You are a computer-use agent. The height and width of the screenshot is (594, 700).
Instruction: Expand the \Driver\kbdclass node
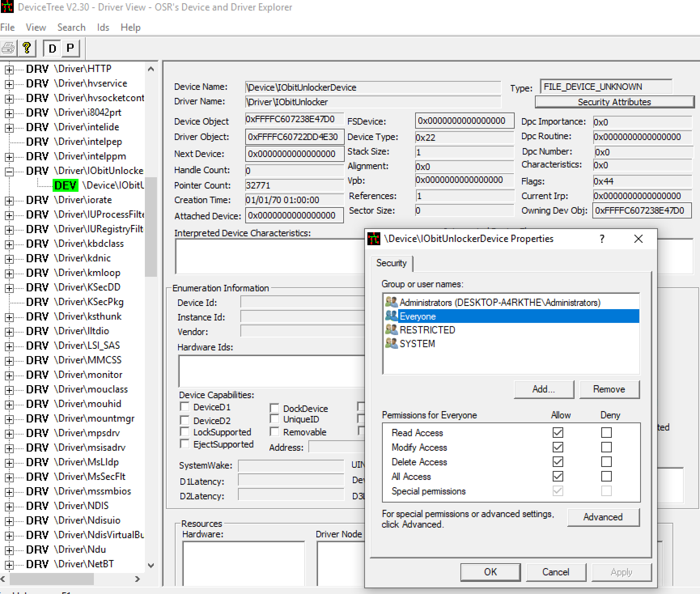[8, 244]
